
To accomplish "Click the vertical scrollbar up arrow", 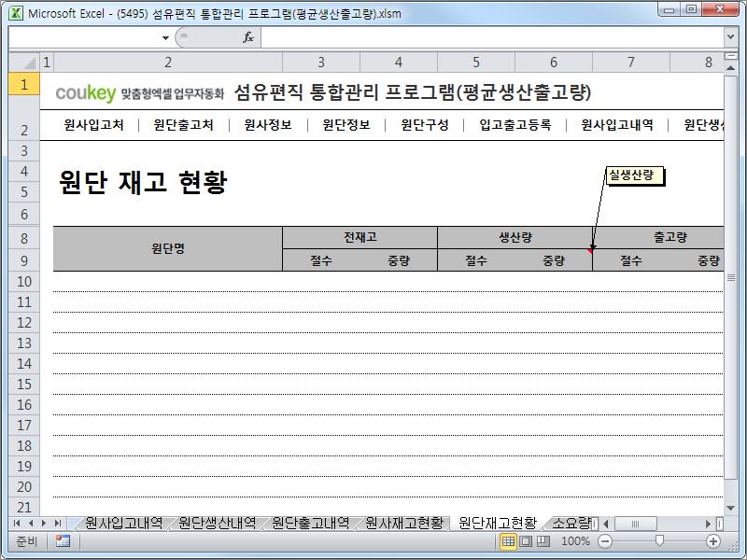I will (x=730, y=68).
